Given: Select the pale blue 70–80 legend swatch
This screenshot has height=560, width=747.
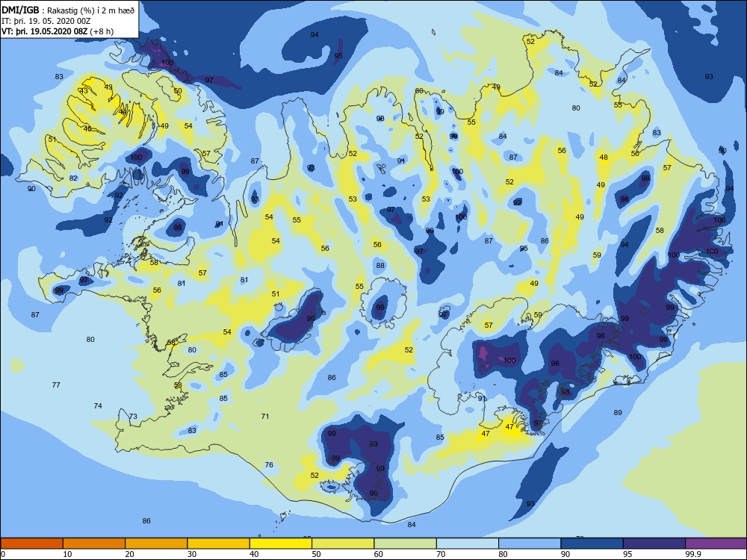Looking at the screenshot, I should 468,544.
